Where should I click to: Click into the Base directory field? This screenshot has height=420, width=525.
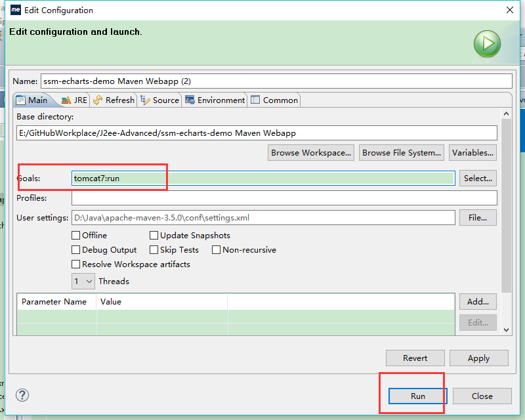[257, 133]
